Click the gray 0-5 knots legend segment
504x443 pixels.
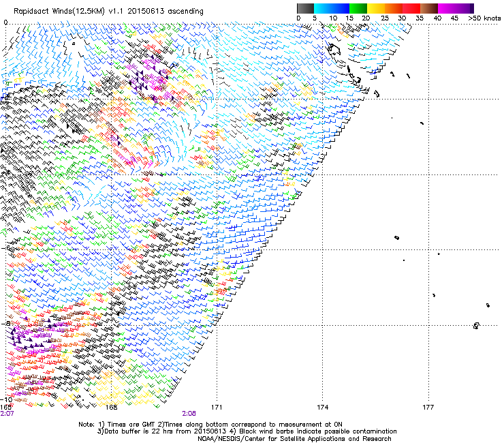coord(305,8)
